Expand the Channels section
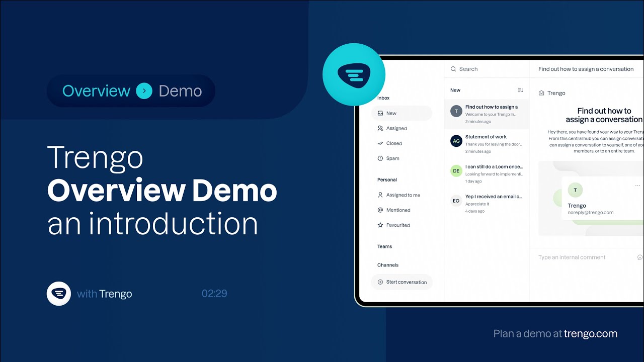The height and width of the screenshot is (362, 644). click(388, 265)
